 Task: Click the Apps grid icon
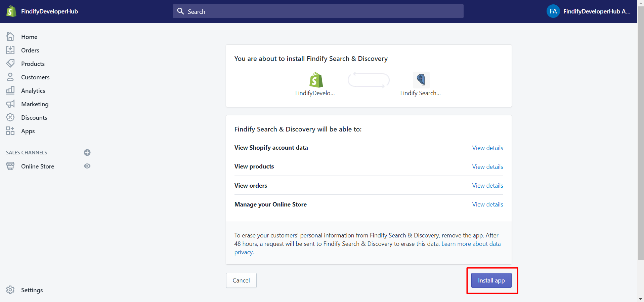(x=10, y=131)
